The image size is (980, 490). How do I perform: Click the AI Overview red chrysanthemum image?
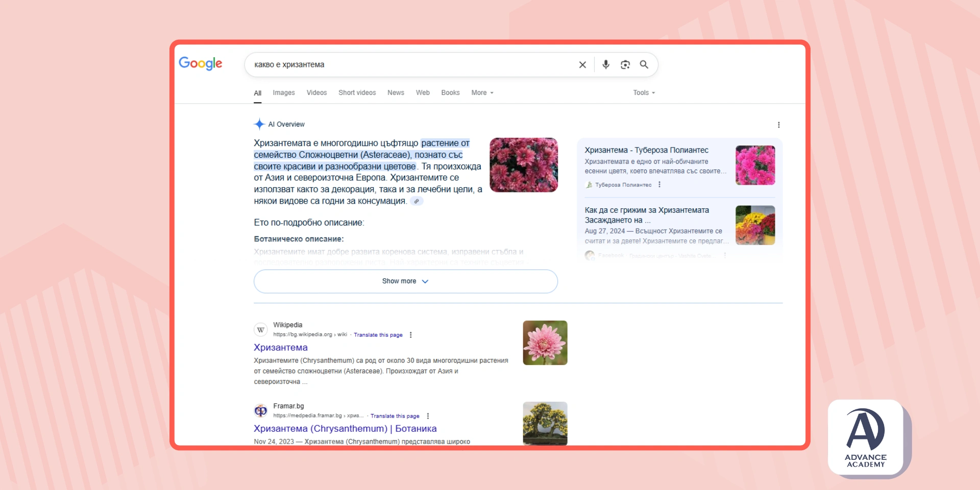[x=524, y=165]
